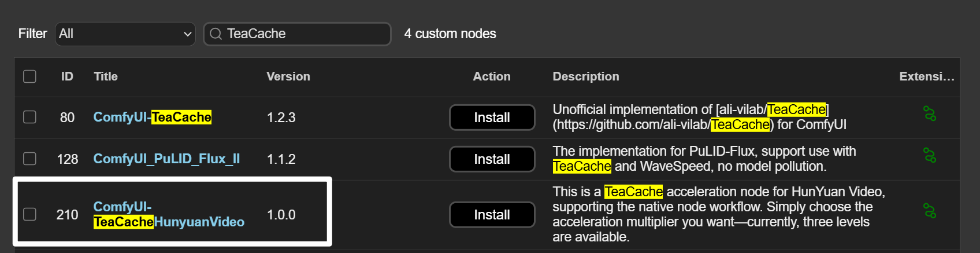Click the Description column header
This screenshot has width=980, height=253.
(x=585, y=76)
